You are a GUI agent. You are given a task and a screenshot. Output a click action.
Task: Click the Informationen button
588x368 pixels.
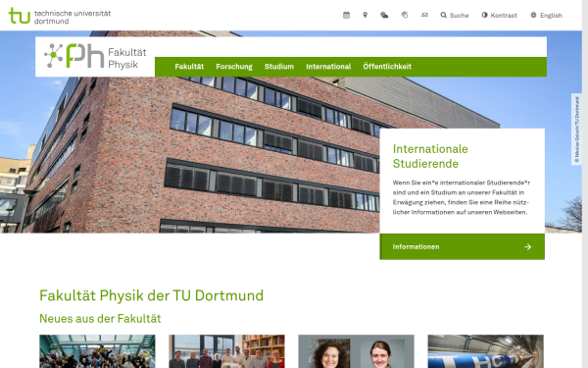pos(462,246)
